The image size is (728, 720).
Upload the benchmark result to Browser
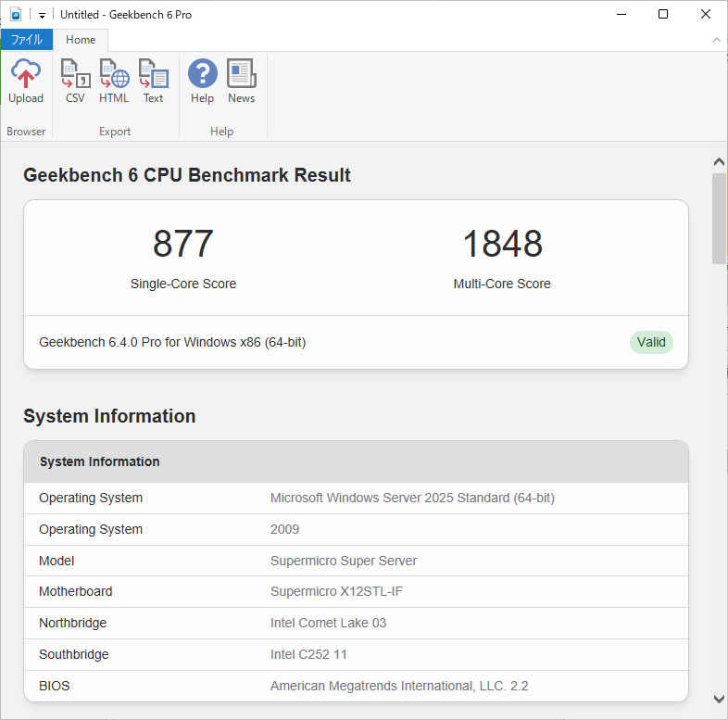click(26, 82)
